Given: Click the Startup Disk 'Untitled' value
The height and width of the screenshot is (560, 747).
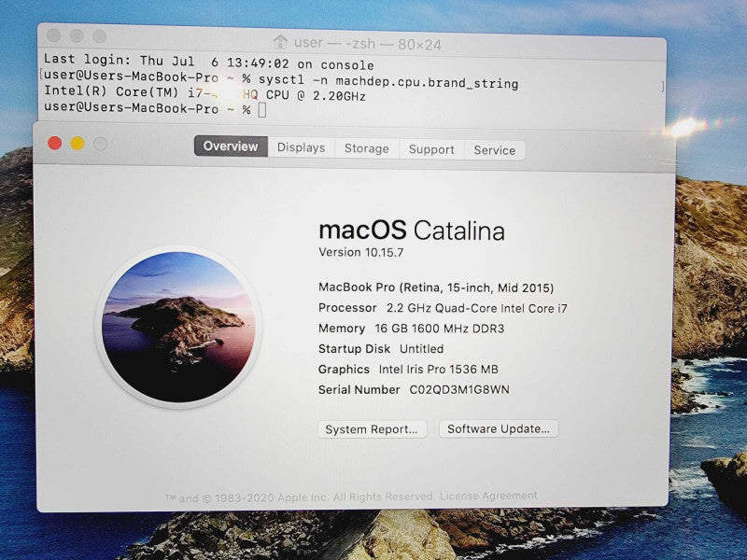Looking at the screenshot, I should click(422, 349).
